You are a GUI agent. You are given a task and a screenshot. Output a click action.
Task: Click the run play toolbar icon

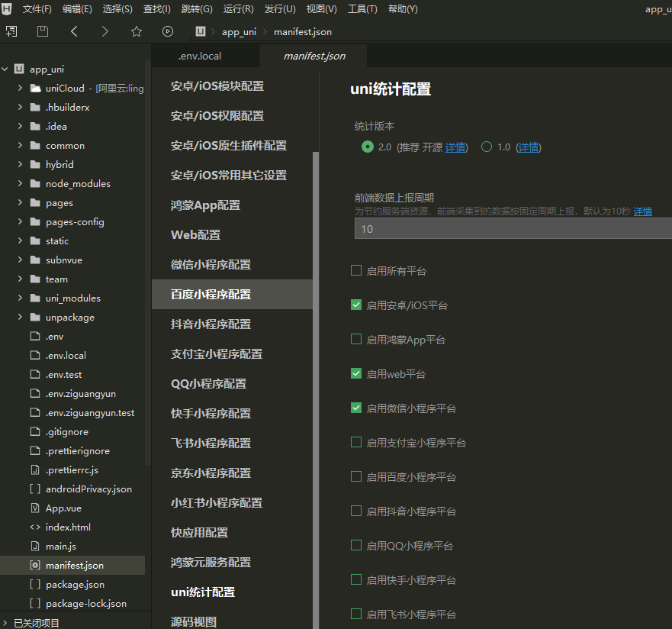click(168, 31)
